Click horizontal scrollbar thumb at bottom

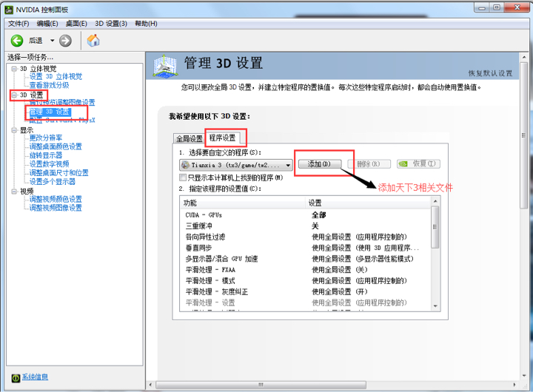coord(261,385)
